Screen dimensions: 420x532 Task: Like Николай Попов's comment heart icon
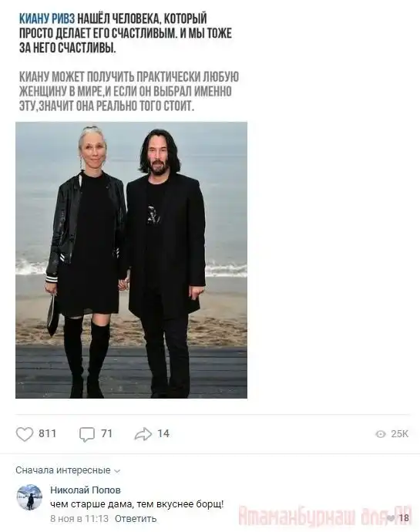[391, 518]
